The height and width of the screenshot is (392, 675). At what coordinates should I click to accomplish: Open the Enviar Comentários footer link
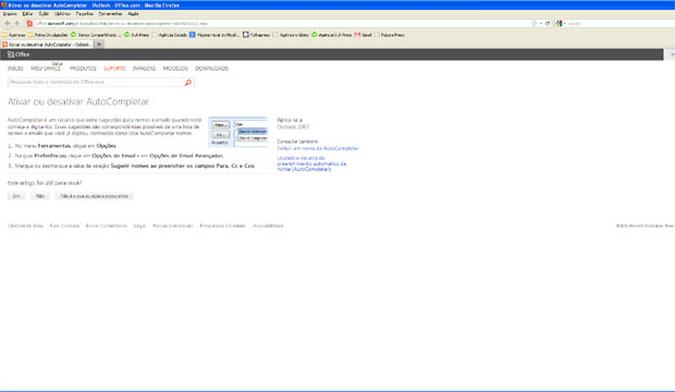click(x=106, y=226)
